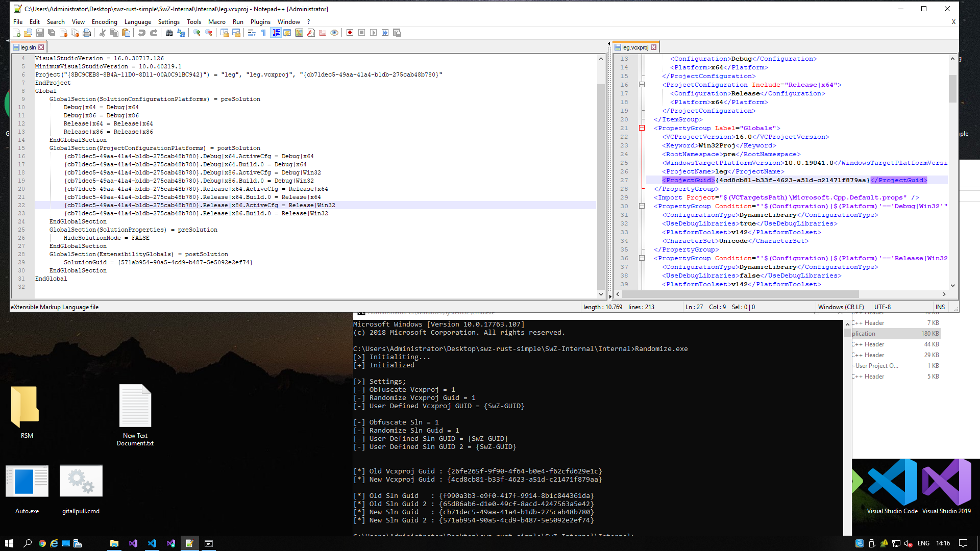
Task: Click the Windows (CR LF) status field
Action: point(841,307)
